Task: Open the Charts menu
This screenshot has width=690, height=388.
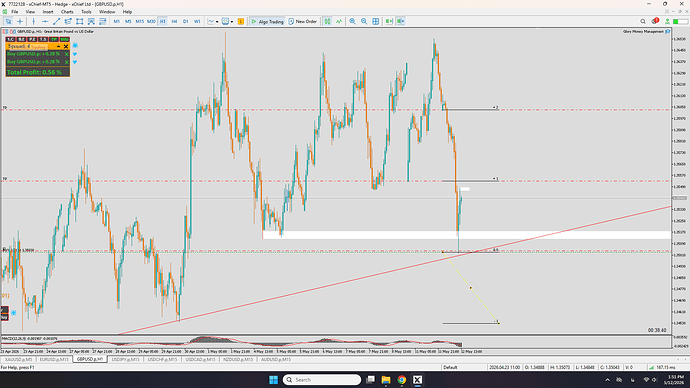Action: (67, 12)
